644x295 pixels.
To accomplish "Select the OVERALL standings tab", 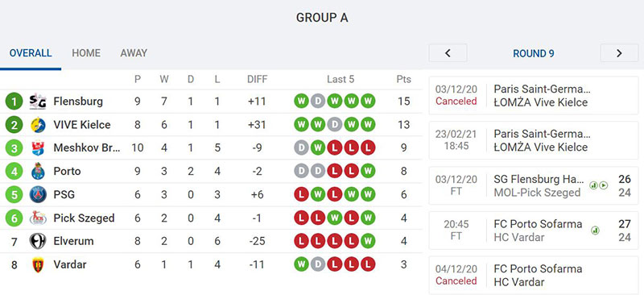I will tap(31, 53).
